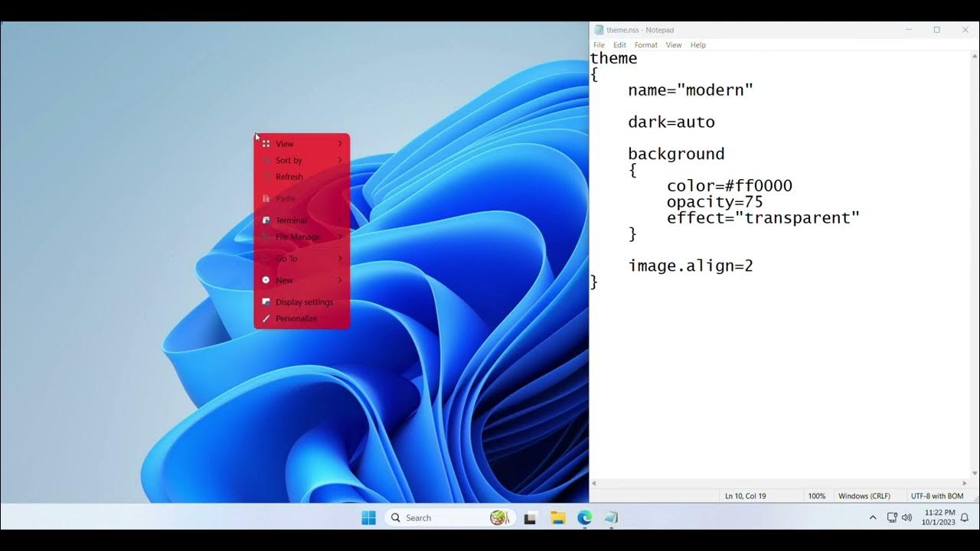The width and height of the screenshot is (980, 551).
Task: Click the View grid icon in the context menu
Action: click(266, 144)
